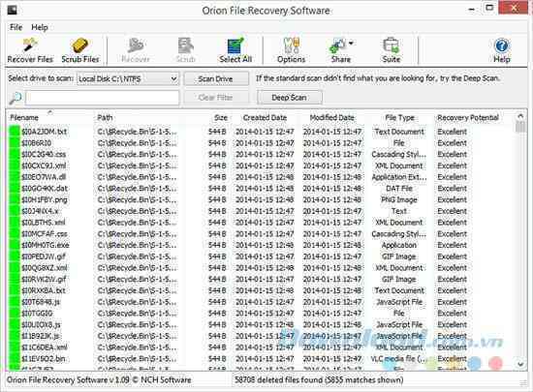Click the search magnifier icon
Screen dimensions: 533x392
point(16,98)
